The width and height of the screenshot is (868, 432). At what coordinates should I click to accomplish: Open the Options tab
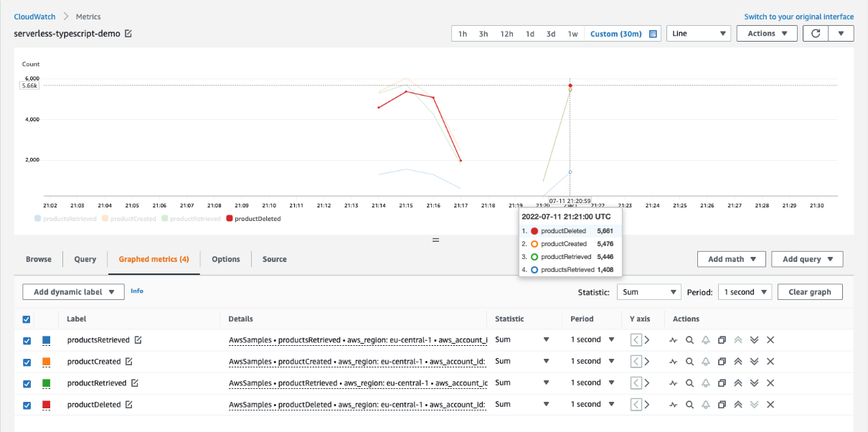[226, 259]
